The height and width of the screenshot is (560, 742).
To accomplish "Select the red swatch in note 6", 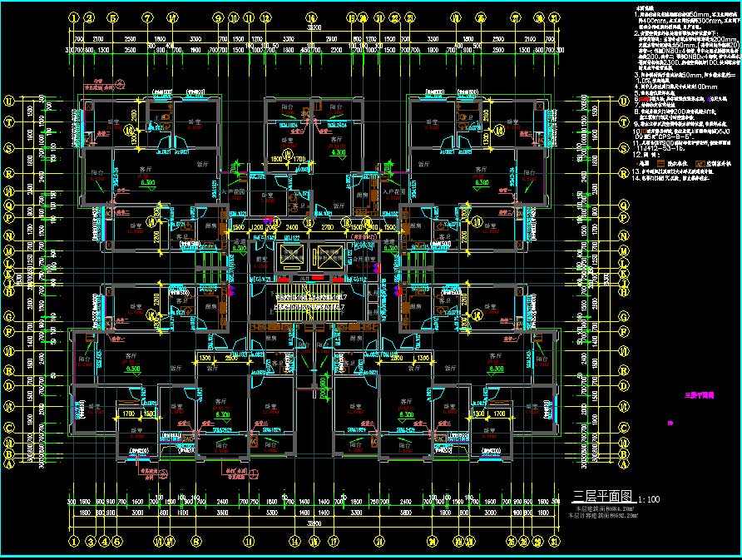I will [644, 99].
